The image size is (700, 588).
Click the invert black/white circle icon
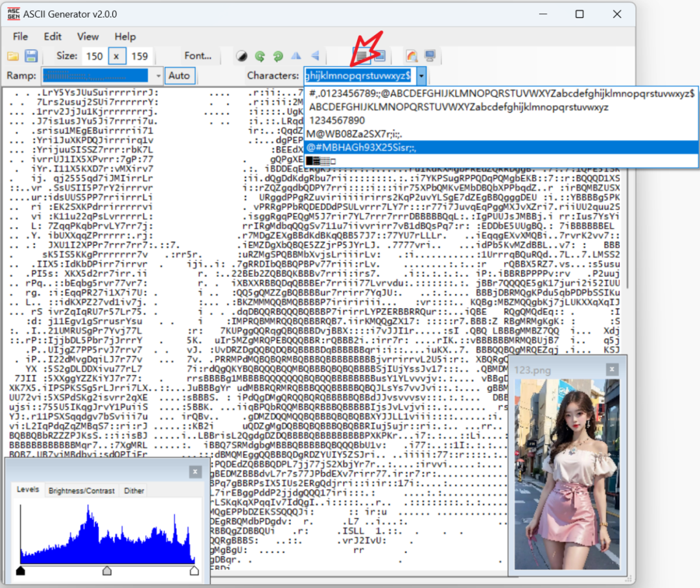click(x=241, y=56)
